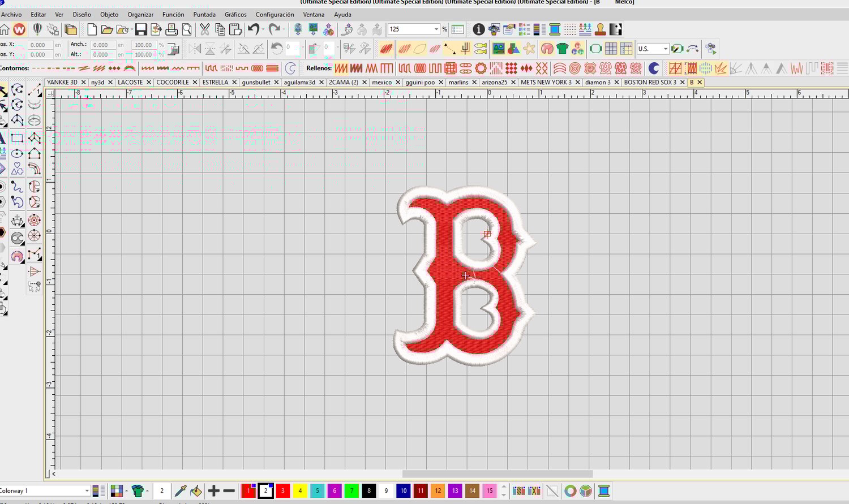The width and height of the screenshot is (849, 504).
Task: Open the U.S. measurement units dropdown
Action: (665, 49)
